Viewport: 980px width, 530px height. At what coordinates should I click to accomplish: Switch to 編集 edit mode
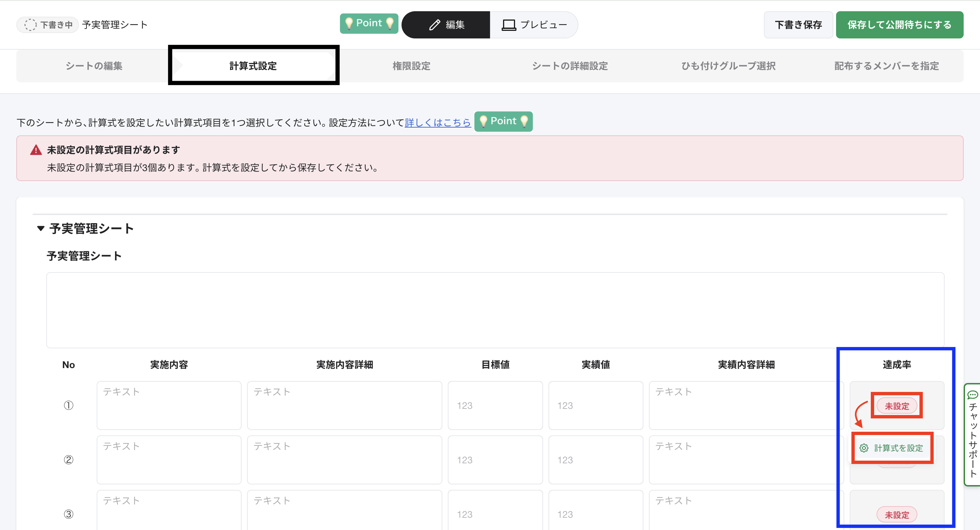point(446,25)
